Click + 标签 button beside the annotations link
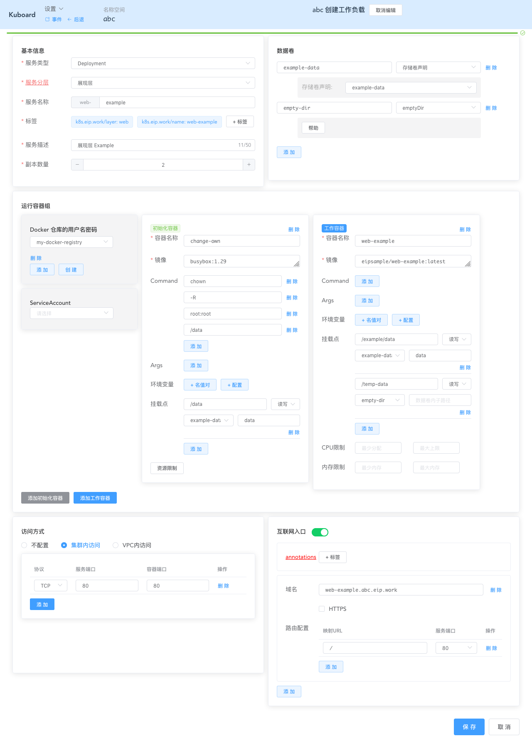The height and width of the screenshot is (756, 532). (332, 557)
